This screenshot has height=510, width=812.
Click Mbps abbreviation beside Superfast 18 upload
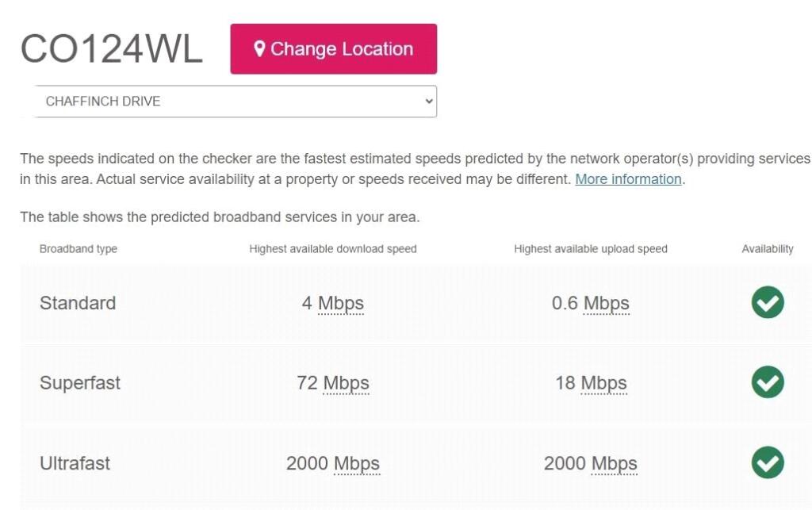coord(603,383)
